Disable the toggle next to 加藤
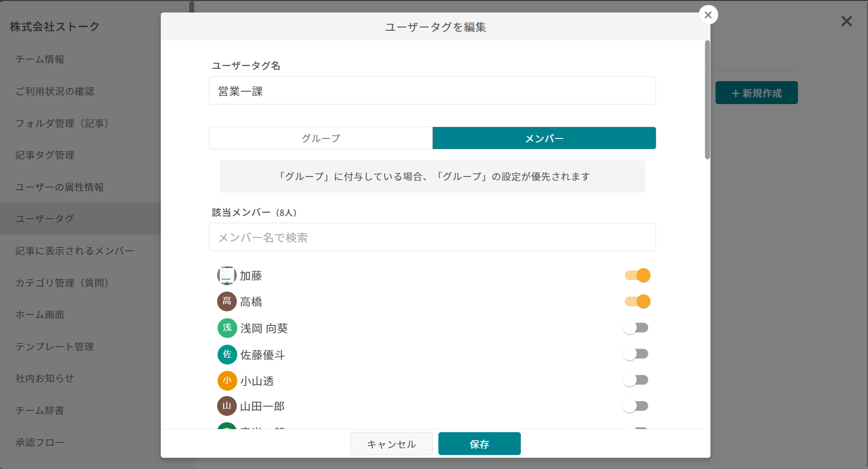This screenshot has width=868, height=469. (637, 275)
